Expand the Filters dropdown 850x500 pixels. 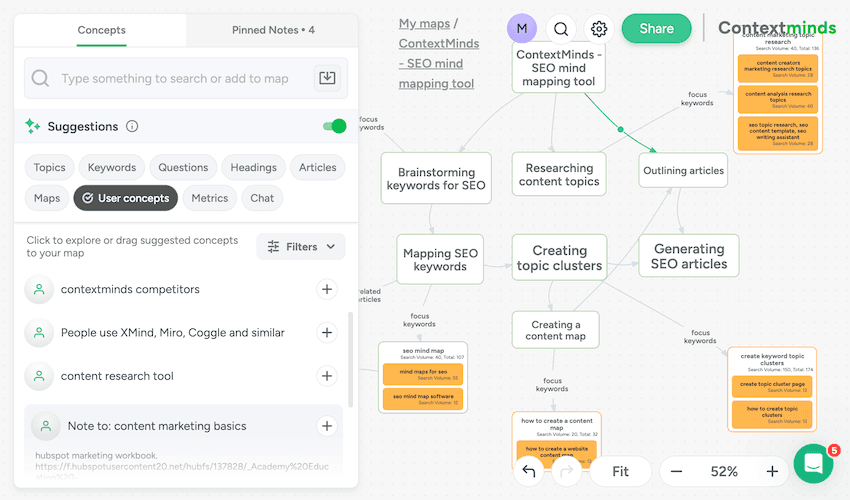tap(301, 246)
